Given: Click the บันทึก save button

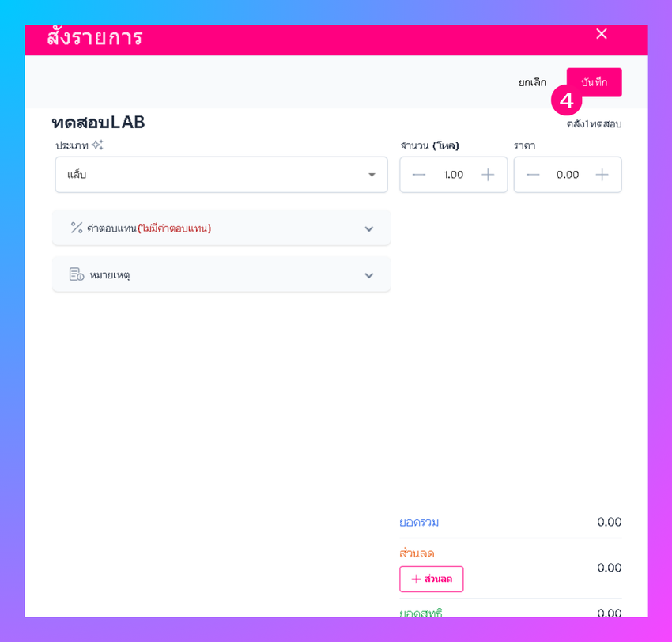Looking at the screenshot, I should coord(594,82).
